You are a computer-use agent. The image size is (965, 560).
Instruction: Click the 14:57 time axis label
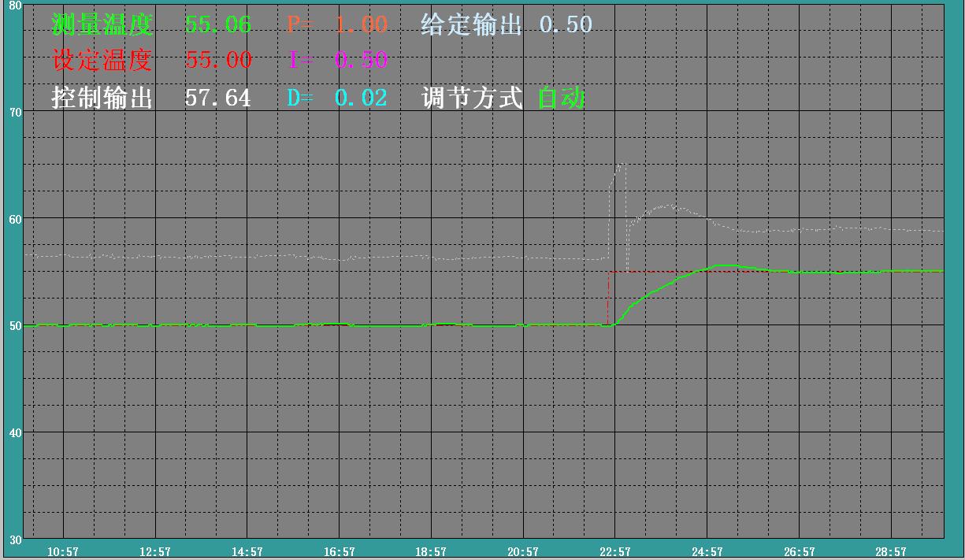[247, 552]
